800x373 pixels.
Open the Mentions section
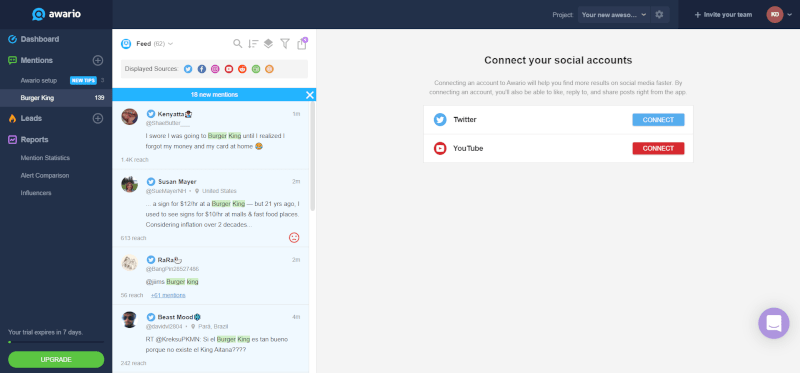click(x=37, y=60)
